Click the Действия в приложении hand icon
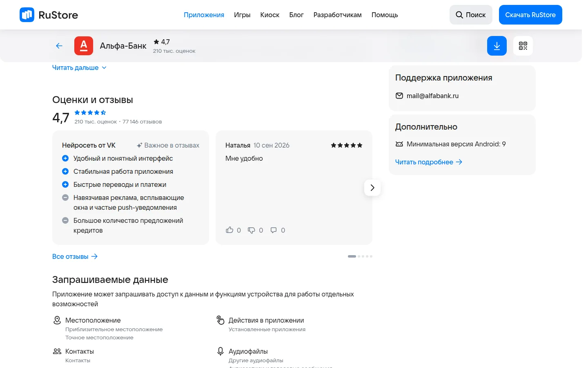Image resolution: width=588 pixels, height=368 pixels. point(220,320)
